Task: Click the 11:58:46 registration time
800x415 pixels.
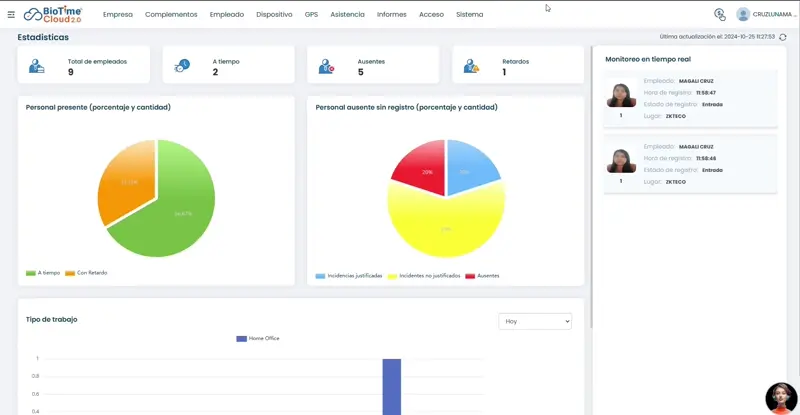Action: point(706,159)
